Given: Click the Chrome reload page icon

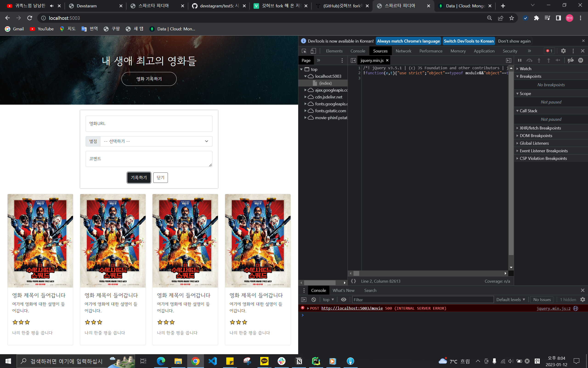Looking at the screenshot, I should coord(30,18).
